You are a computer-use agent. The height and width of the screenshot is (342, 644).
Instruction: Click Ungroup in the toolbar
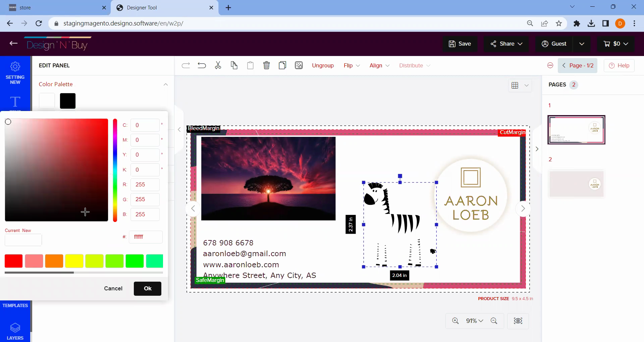click(323, 66)
